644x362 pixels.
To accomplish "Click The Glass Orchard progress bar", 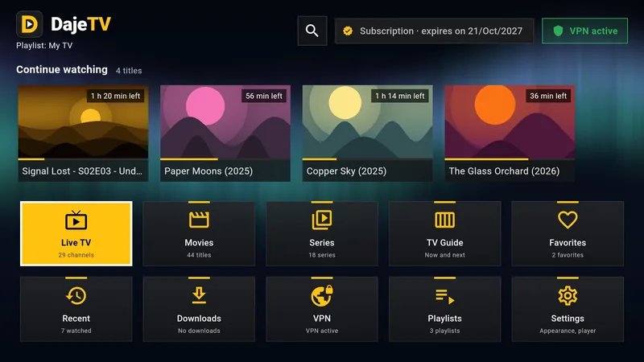I will click(x=510, y=158).
